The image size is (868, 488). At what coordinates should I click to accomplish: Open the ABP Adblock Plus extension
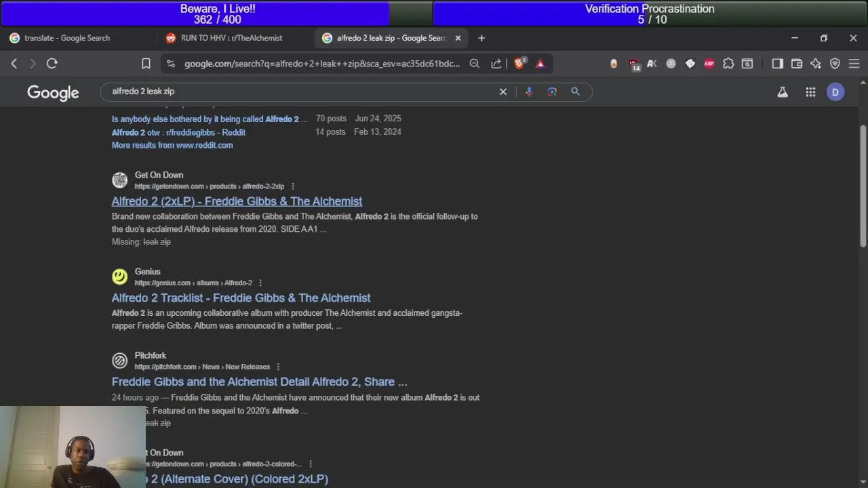(709, 64)
